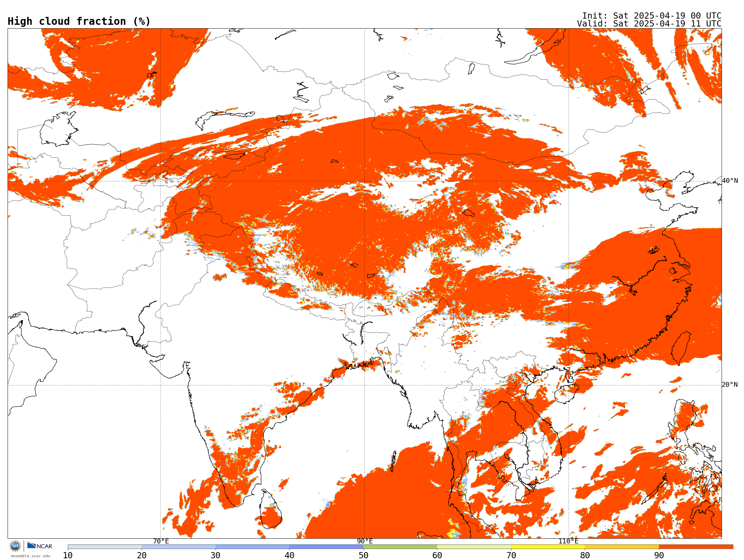
Task: Select the Valid: Sat 2025-04-19 11 UTC text
Action: 649,24
